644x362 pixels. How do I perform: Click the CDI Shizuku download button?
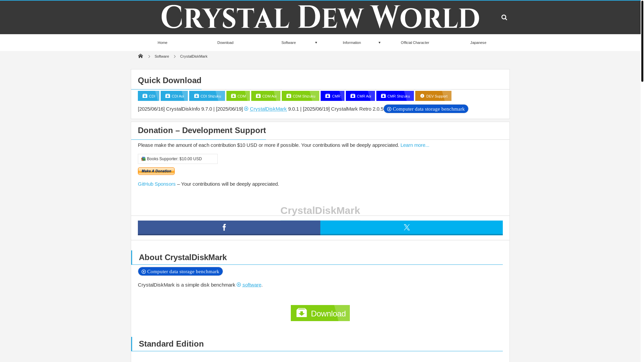click(x=207, y=96)
